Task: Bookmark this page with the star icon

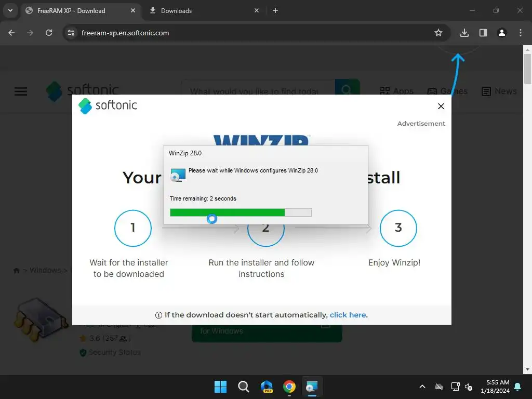Action: tap(438, 33)
